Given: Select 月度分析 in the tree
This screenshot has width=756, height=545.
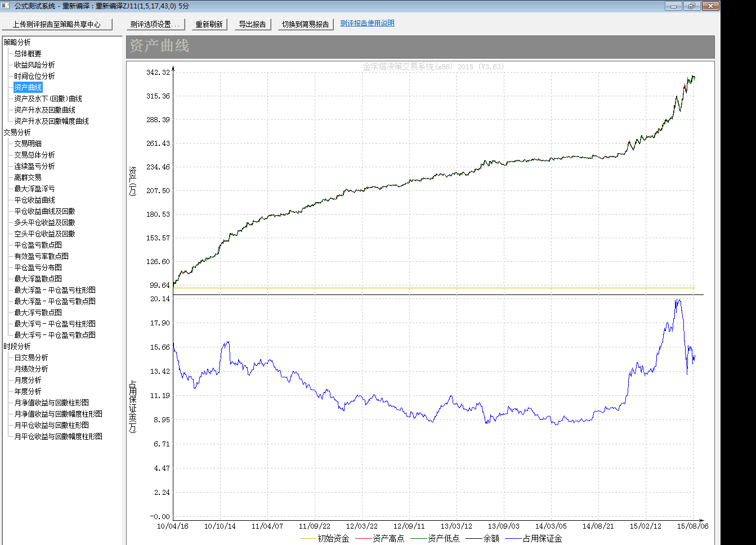Looking at the screenshot, I should click(x=28, y=380).
